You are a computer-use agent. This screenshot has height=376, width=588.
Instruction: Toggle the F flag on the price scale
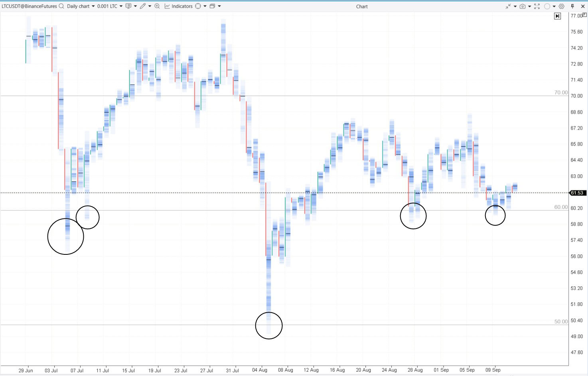[585, 15]
